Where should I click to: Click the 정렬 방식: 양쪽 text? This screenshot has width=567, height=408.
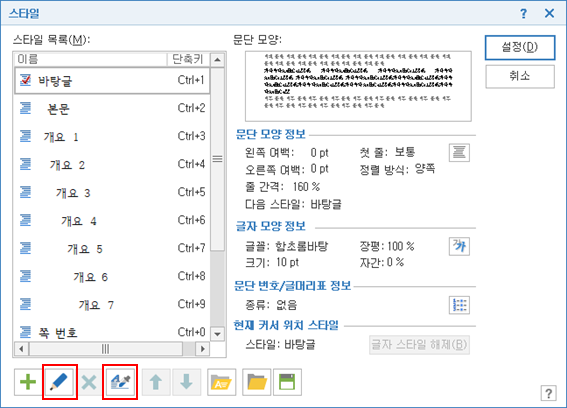click(397, 169)
